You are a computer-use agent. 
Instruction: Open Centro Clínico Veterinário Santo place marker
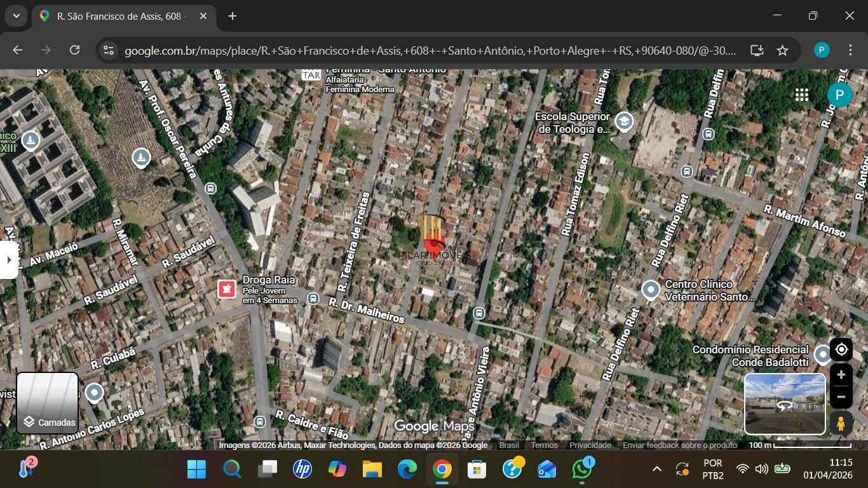point(650,290)
